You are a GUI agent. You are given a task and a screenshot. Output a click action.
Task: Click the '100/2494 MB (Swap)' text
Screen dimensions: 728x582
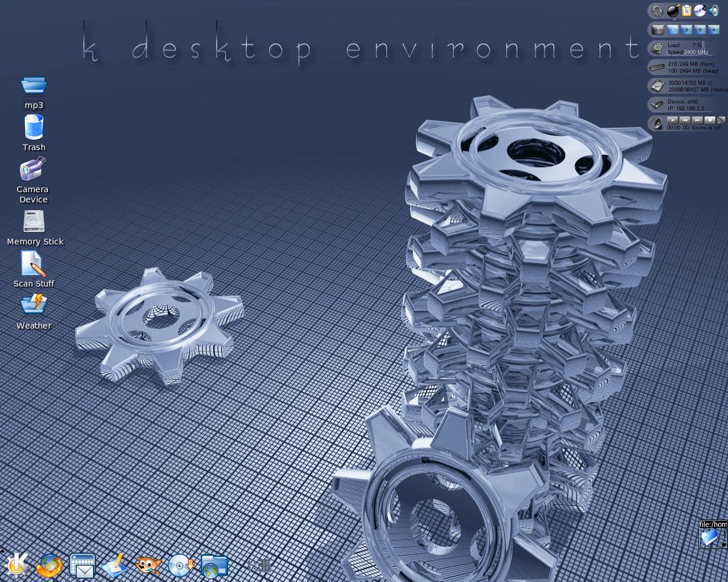point(693,71)
